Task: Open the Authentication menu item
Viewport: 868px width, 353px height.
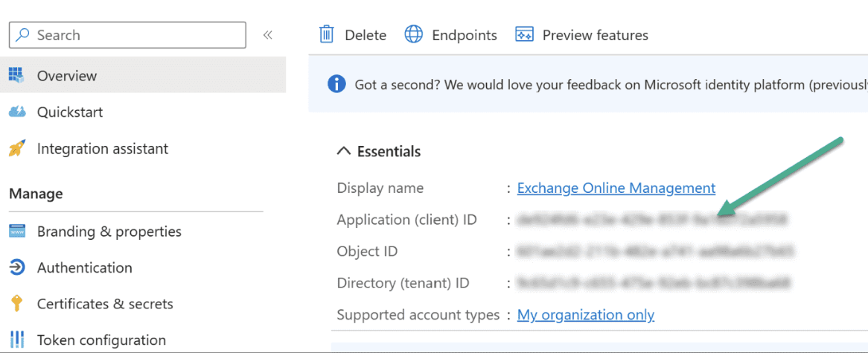Action: (84, 267)
